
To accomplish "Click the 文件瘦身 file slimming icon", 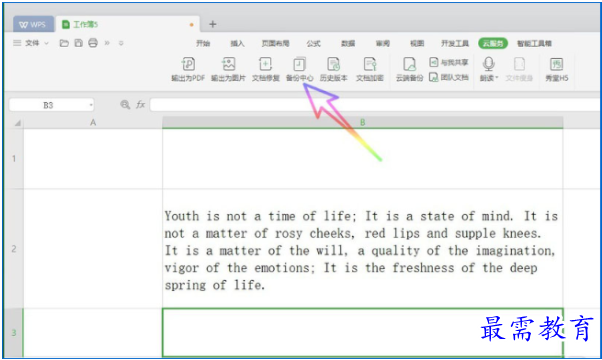I will (x=519, y=64).
